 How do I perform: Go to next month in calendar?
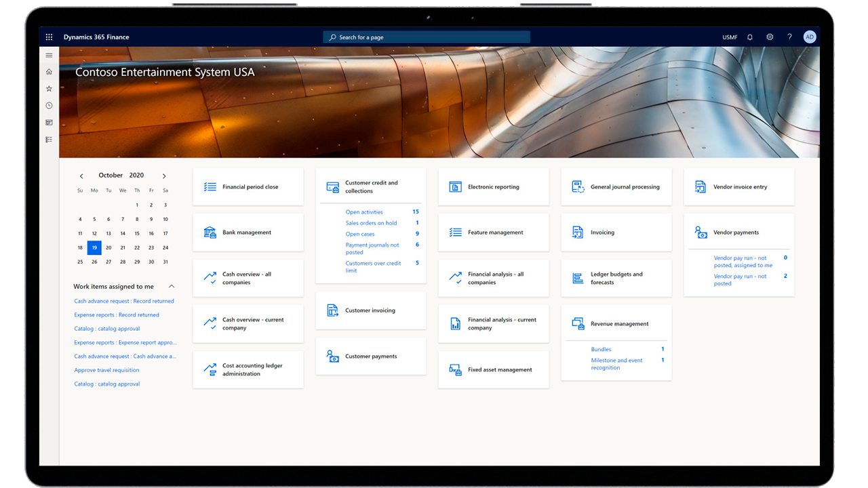[164, 176]
